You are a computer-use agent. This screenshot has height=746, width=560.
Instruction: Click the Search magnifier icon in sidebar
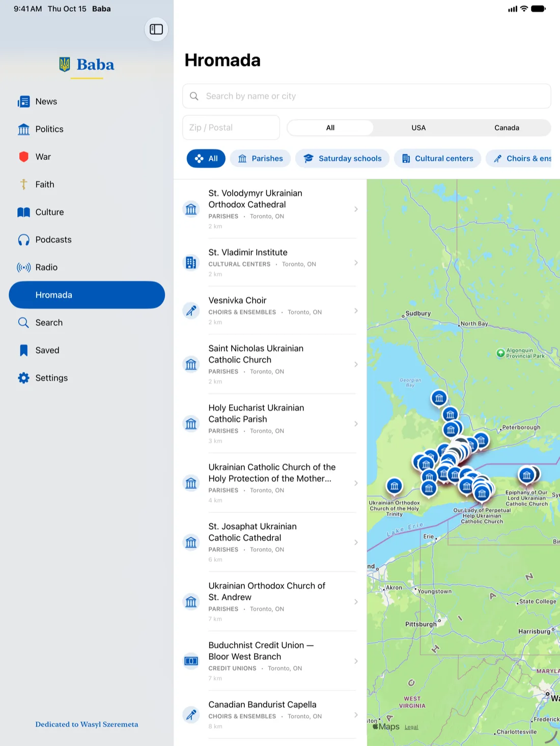[x=23, y=323]
